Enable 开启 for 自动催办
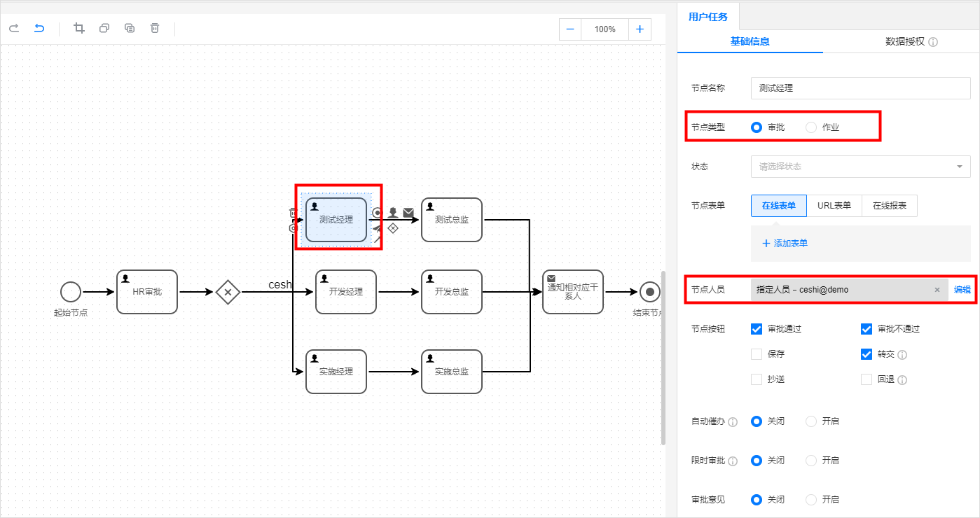The image size is (980, 518). coord(813,421)
